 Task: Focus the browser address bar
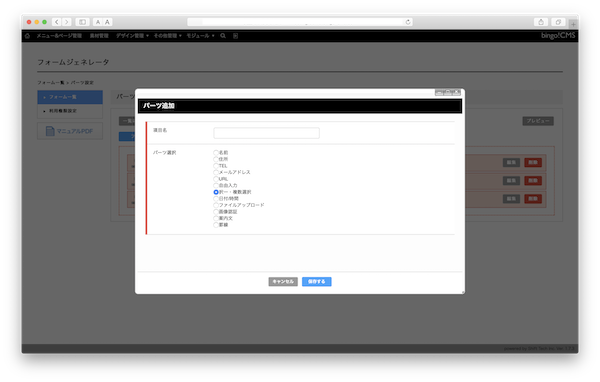[x=299, y=22]
